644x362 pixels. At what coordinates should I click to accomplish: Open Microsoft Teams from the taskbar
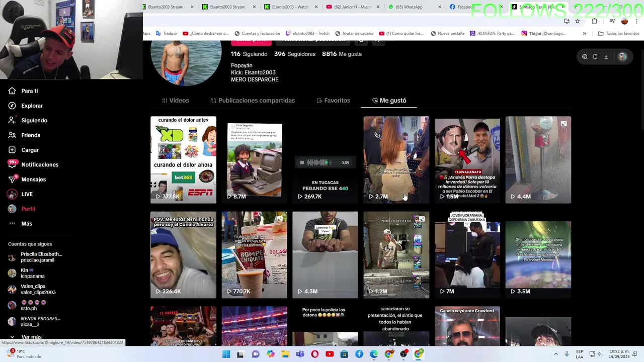pos(300,354)
